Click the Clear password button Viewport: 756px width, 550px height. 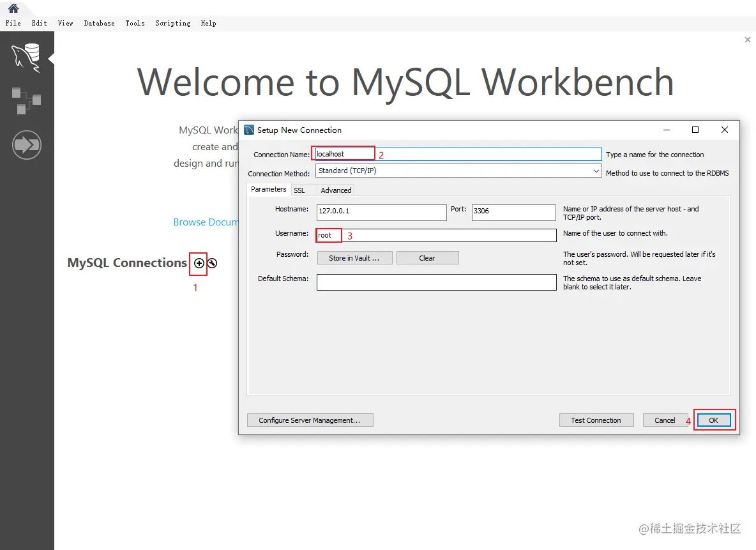427,258
